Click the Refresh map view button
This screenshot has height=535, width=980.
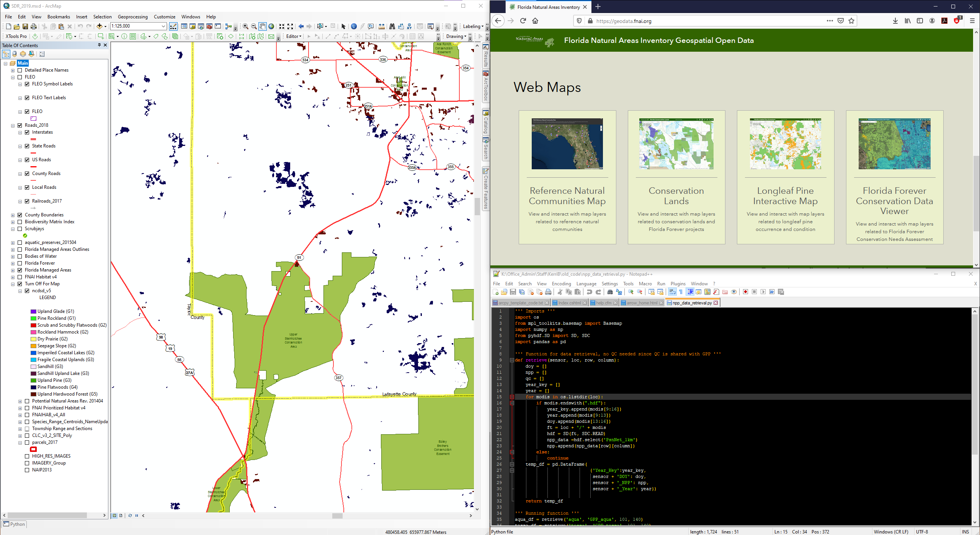coord(130,515)
